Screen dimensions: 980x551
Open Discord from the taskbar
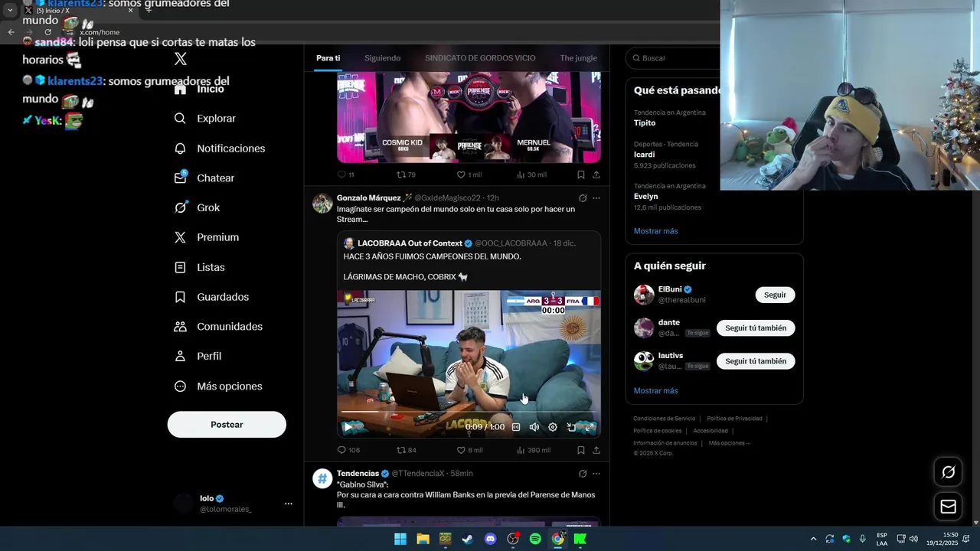[x=491, y=539]
